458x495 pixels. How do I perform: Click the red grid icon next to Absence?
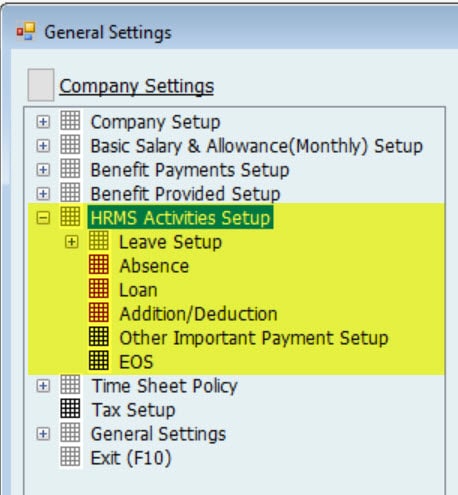[99, 265]
